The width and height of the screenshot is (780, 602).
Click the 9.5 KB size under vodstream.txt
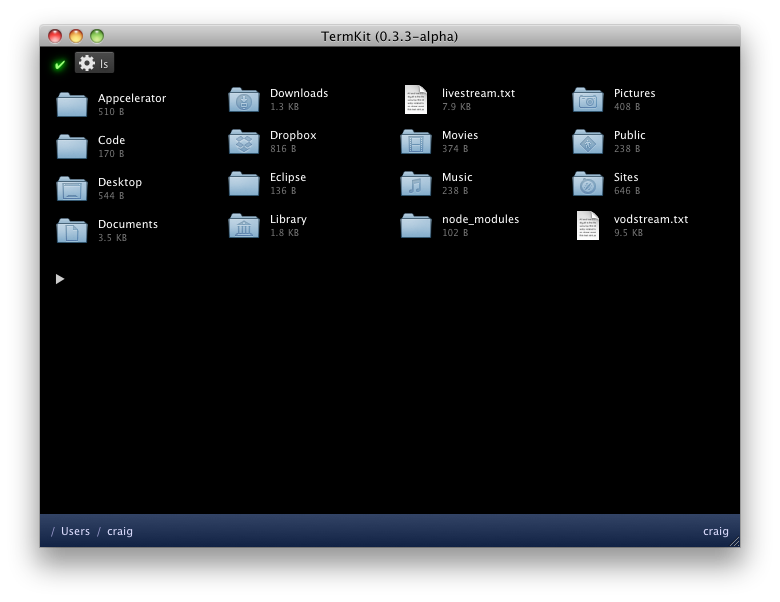click(x=628, y=232)
